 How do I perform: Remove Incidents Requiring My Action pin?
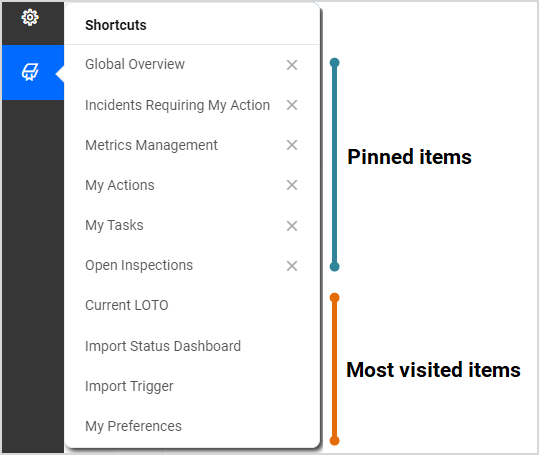click(292, 105)
